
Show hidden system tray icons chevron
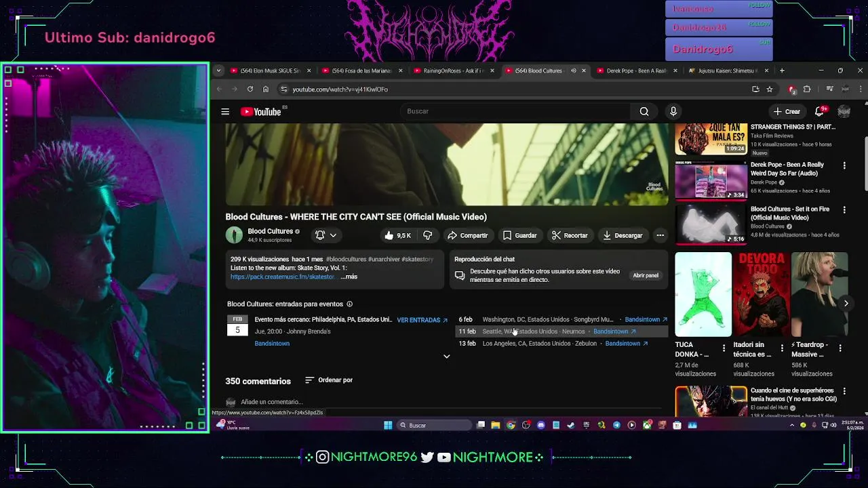tap(792, 425)
